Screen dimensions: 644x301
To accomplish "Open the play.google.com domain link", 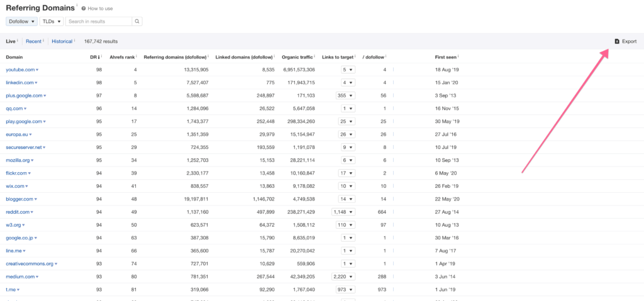I will coord(24,121).
